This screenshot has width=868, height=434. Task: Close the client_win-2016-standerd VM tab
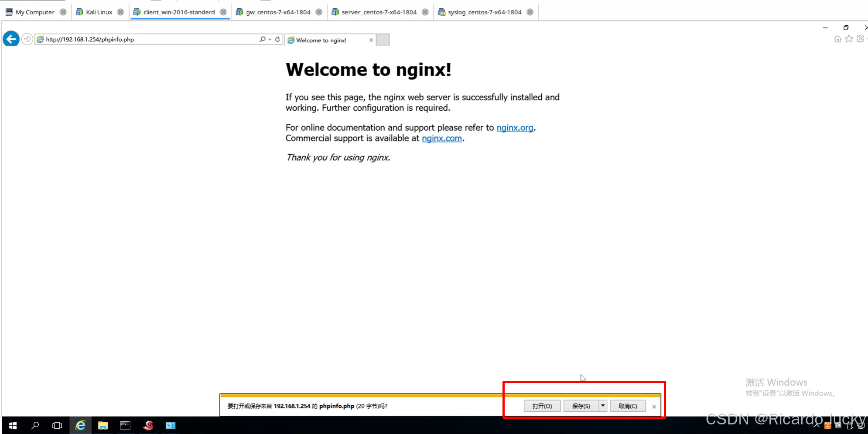[223, 12]
